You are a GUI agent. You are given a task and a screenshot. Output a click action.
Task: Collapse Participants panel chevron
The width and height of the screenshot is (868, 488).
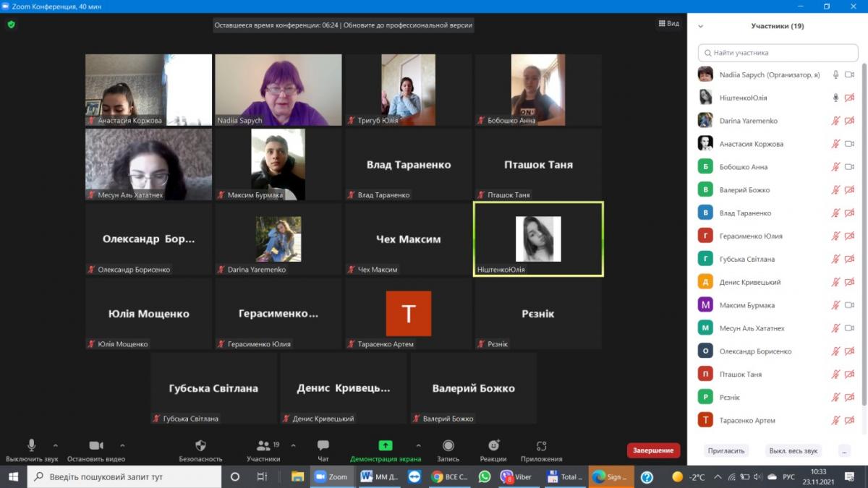click(700, 26)
